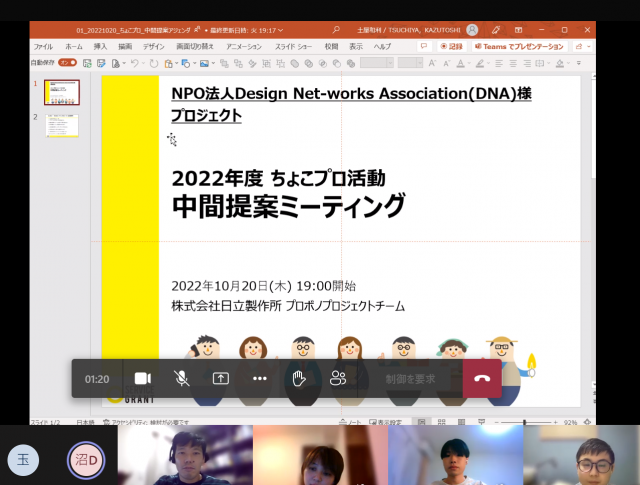This screenshot has height=485, width=640.
Task: Expand the paste options dropdown arrow
Action: [x=177, y=63]
